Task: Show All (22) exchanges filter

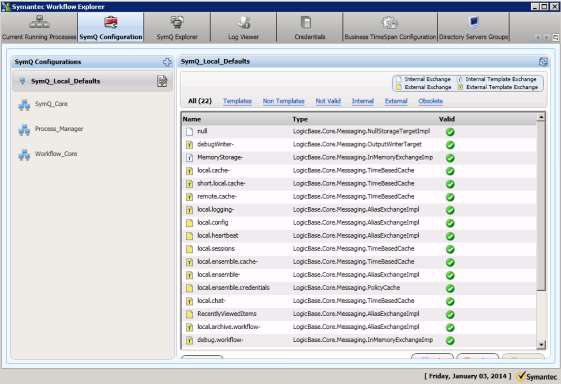Action: 200,101
